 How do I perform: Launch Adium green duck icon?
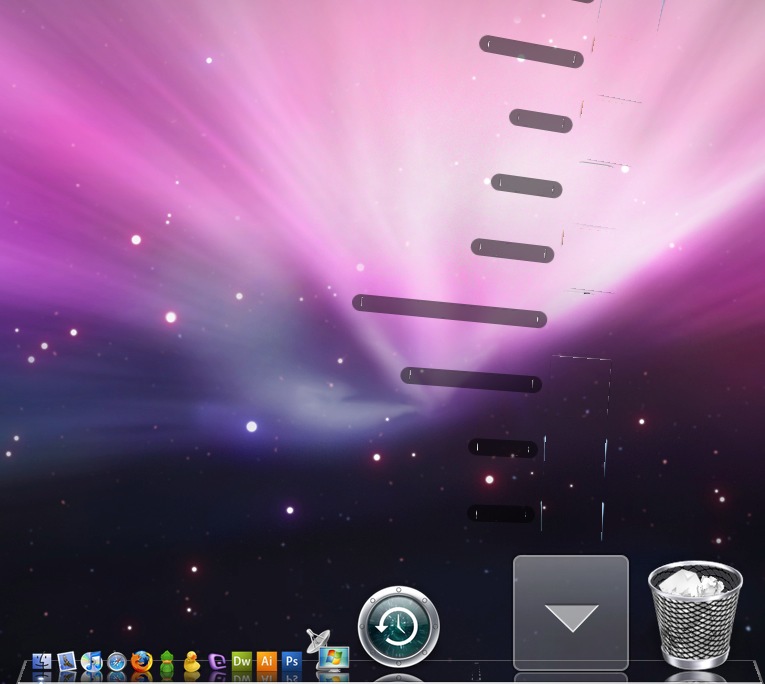coord(167,662)
